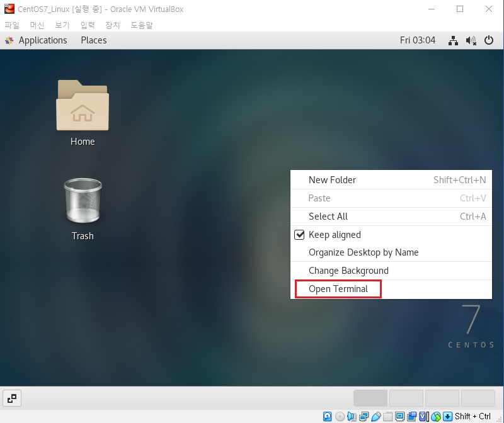Click the muted volume icon in top panel

coord(471,40)
